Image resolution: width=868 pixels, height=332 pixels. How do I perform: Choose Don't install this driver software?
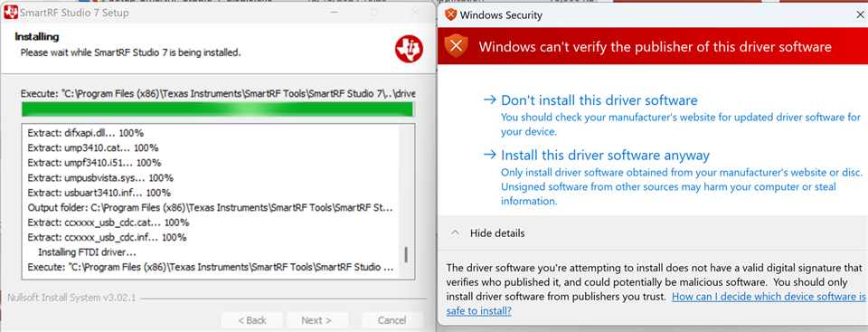[599, 100]
